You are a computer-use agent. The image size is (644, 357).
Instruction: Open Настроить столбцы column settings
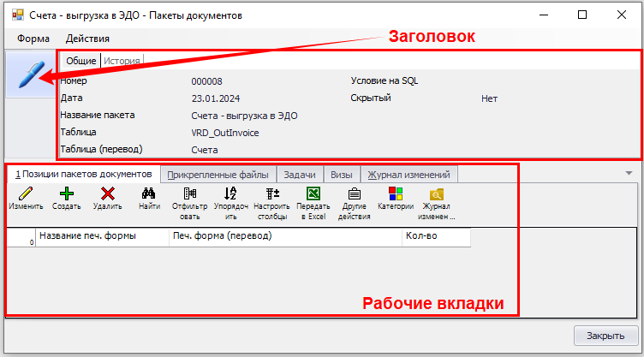[272, 194]
